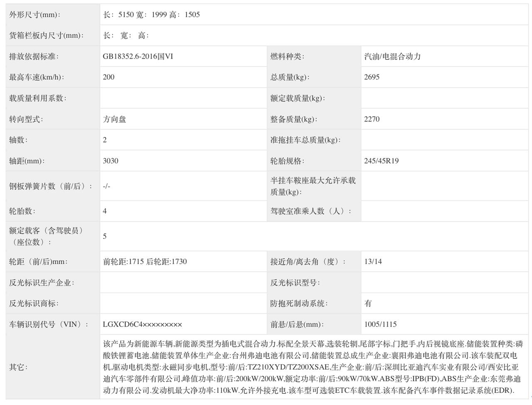
Task: Click the 轴距(mm) label
Action: click(x=27, y=161)
